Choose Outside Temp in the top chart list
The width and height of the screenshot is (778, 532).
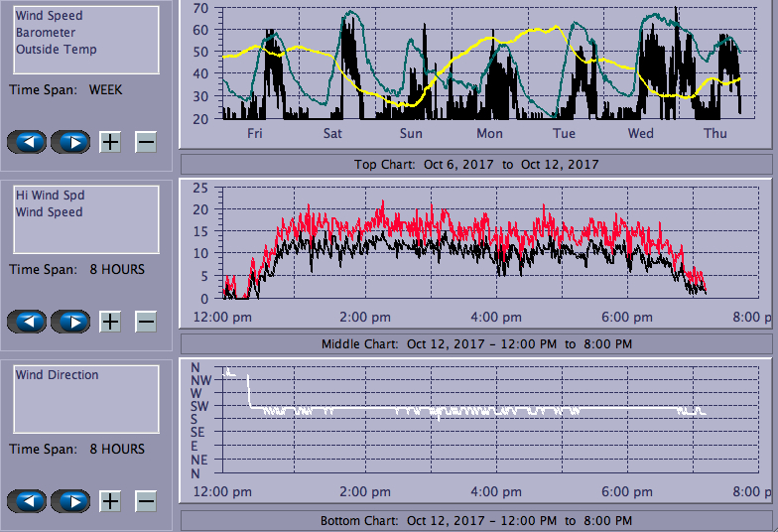tap(57, 50)
